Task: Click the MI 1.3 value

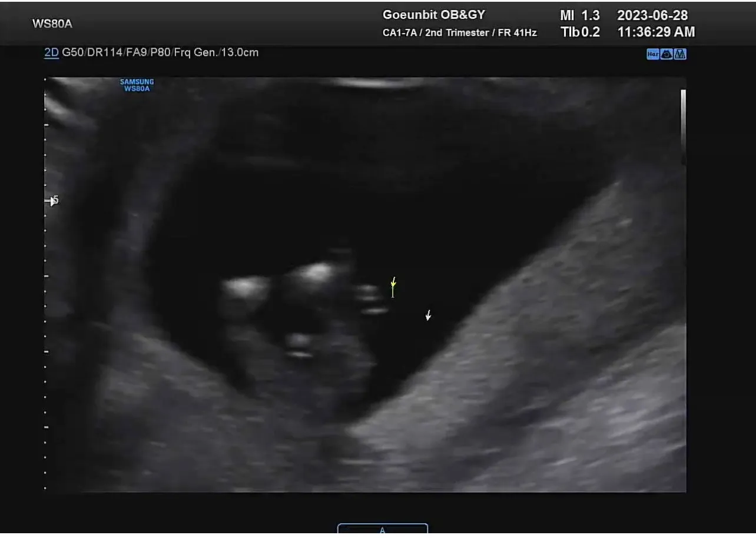Action: click(580, 15)
